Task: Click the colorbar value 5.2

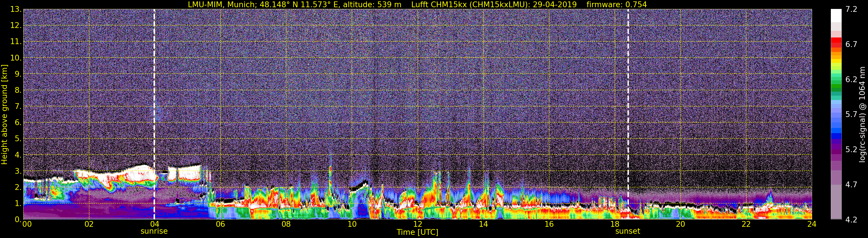Action: tap(851, 149)
